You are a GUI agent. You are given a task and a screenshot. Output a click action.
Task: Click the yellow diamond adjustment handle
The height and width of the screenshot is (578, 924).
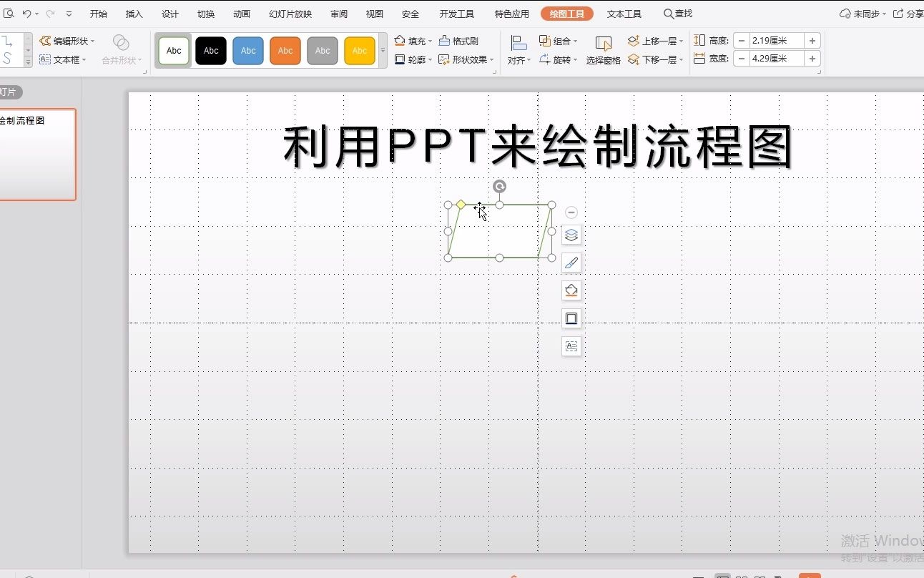pyautogui.click(x=461, y=205)
